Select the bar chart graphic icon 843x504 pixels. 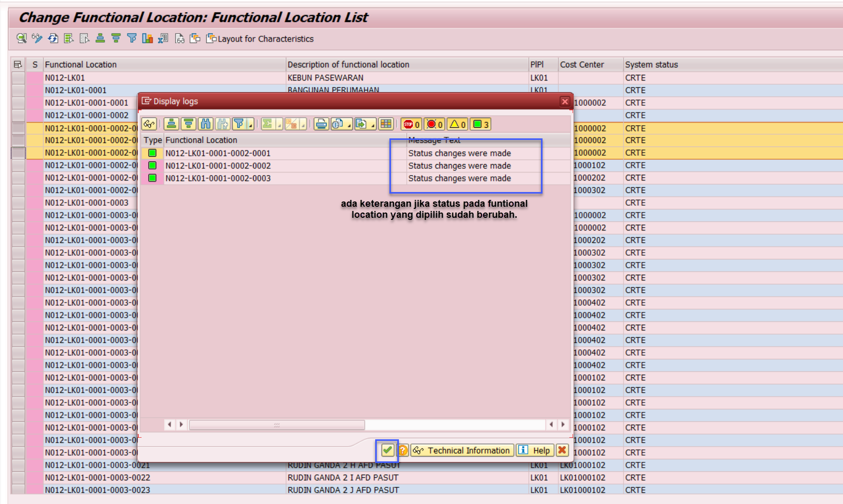click(147, 39)
